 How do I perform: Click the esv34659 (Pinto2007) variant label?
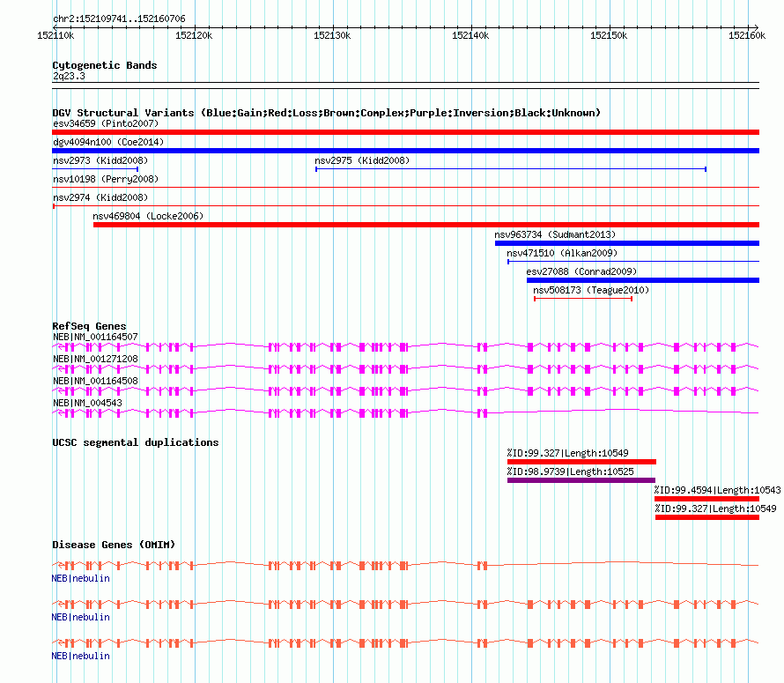pos(106,123)
